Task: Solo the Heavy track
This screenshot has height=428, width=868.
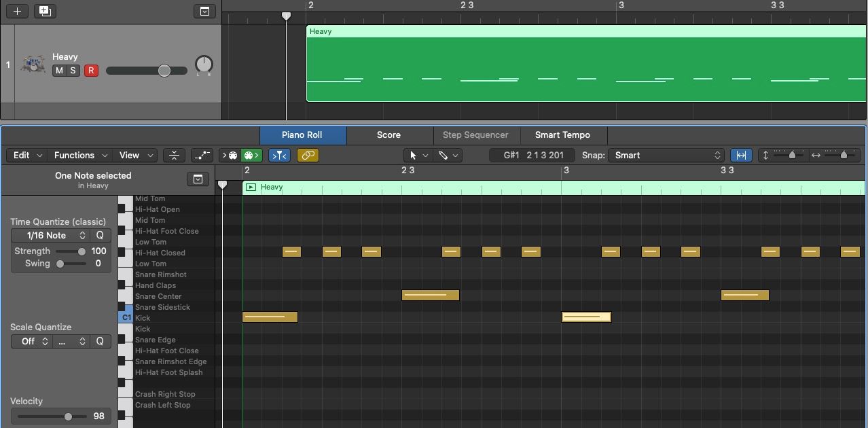Action: tap(73, 71)
